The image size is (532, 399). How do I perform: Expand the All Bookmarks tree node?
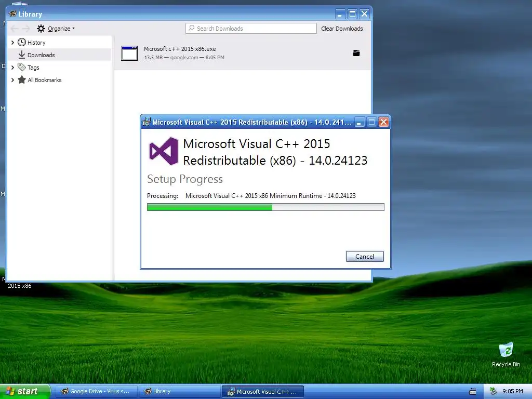[x=12, y=80]
